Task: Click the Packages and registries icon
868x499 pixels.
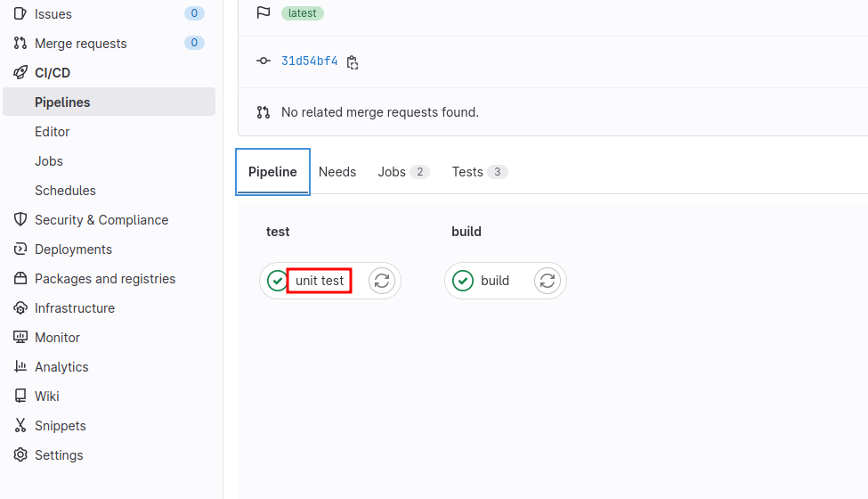Action: [x=20, y=278]
